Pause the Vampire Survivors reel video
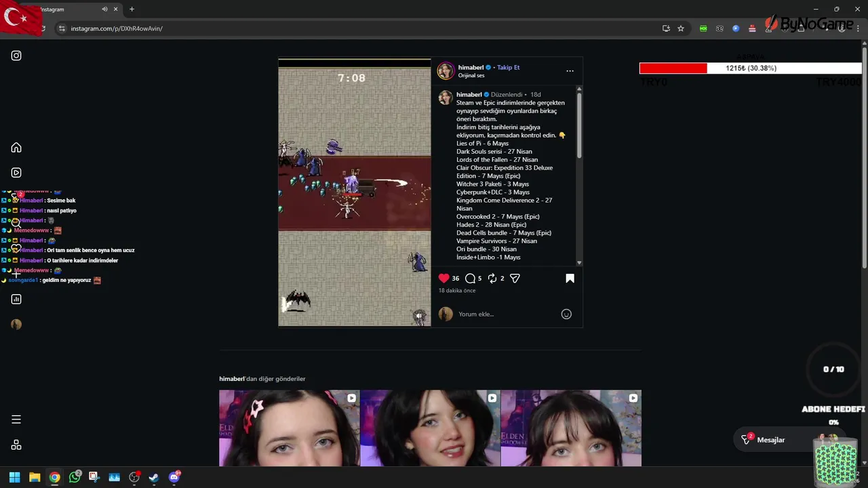Screen dimensions: 868x488 point(354,192)
